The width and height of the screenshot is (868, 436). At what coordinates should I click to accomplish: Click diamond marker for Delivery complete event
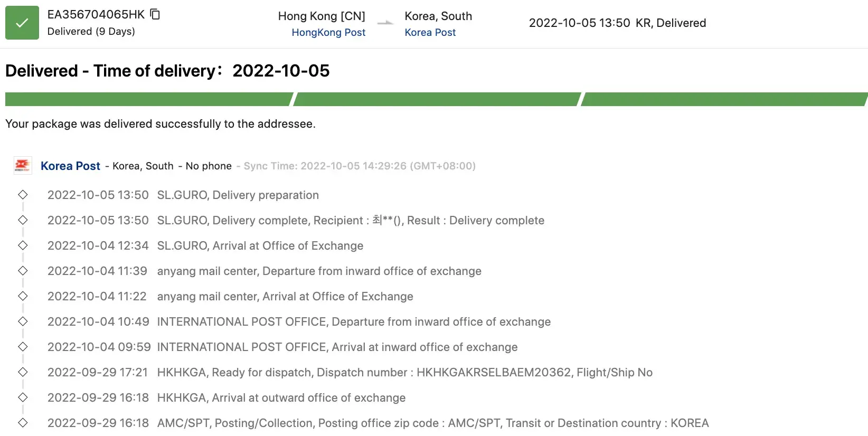(23, 220)
